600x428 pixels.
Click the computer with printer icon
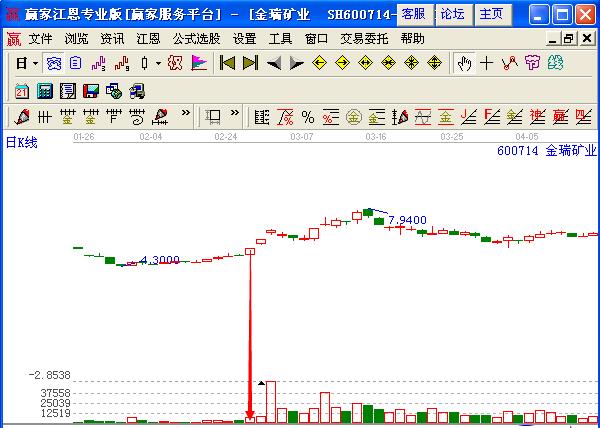[x=137, y=91]
